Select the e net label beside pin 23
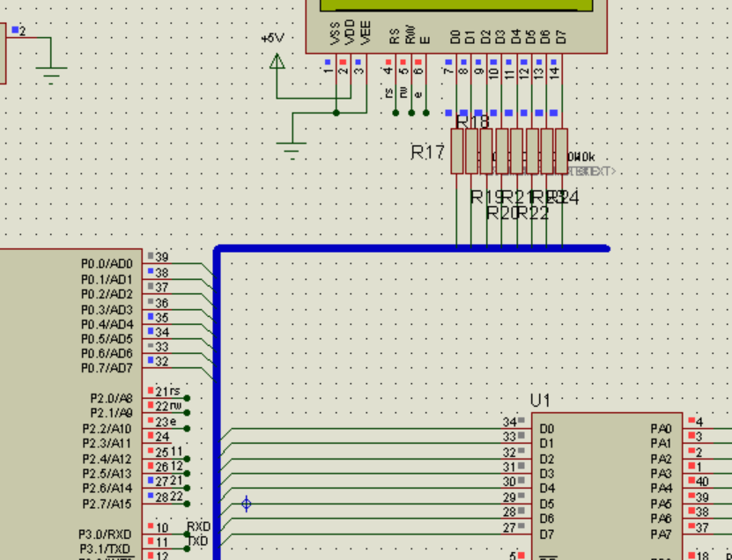 173,422
